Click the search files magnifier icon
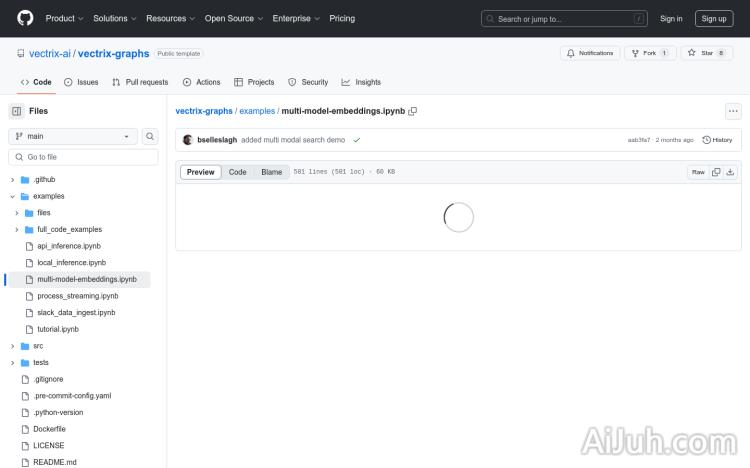Screen dimensions: 750x468 pyautogui.click(x=150, y=136)
